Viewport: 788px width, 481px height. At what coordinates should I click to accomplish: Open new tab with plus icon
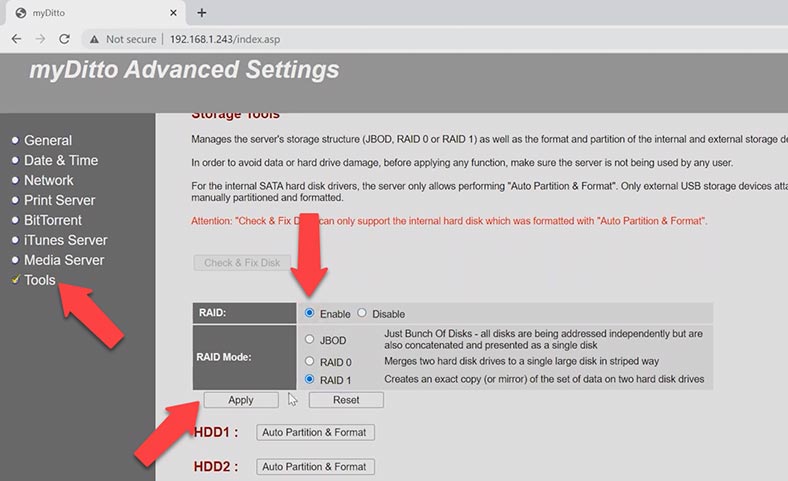point(202,13)
